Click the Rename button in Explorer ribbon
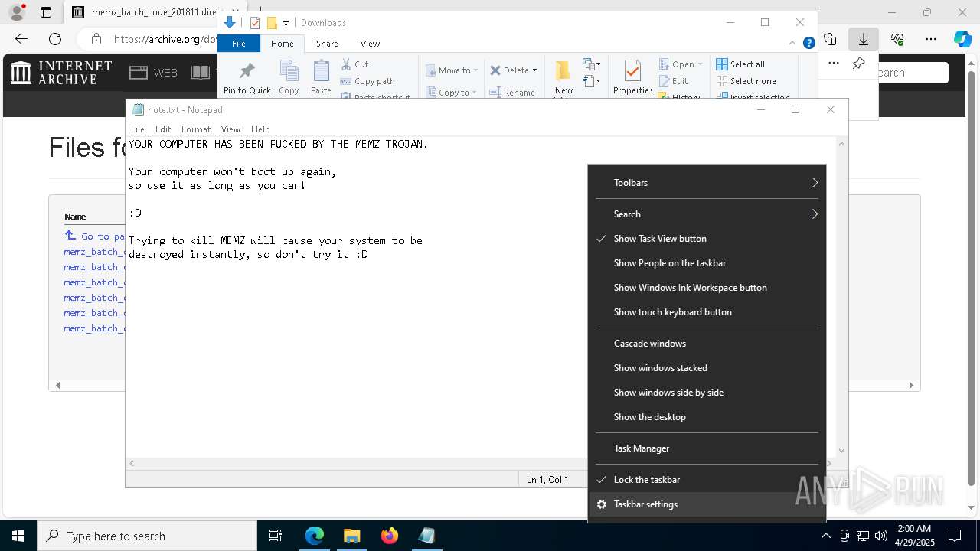This screenshot has height=551, width=980. click(512, 93)
